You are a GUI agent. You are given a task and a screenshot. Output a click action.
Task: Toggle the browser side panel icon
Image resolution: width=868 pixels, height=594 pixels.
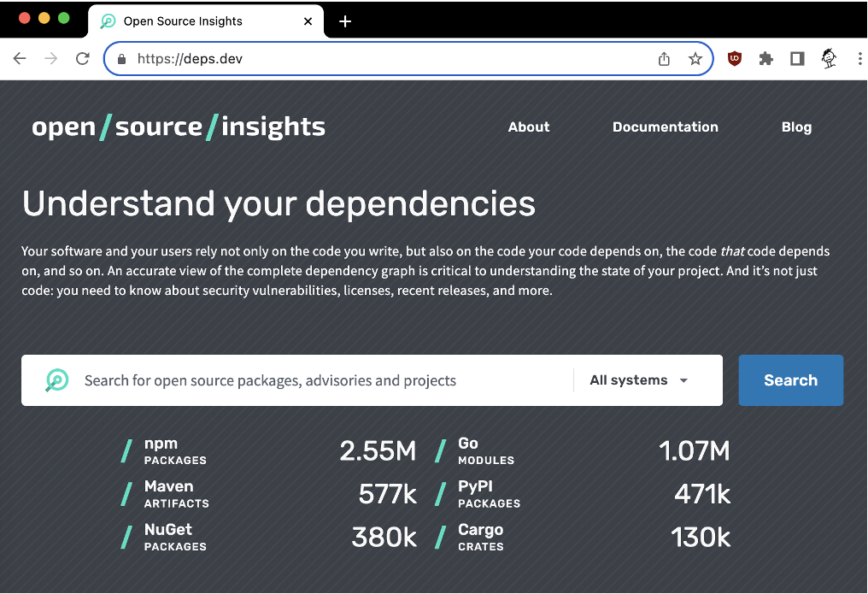tap(797, 58)
